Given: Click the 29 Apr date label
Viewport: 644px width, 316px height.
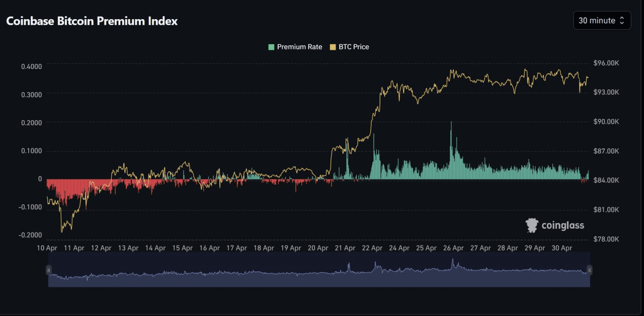Looking at the screenshot, I should (x=535, y=248).
